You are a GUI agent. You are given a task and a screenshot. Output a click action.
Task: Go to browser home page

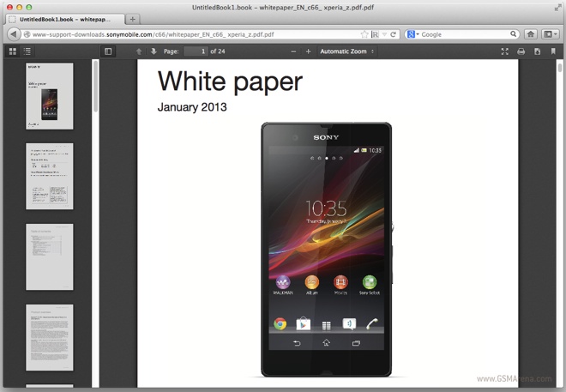[x=531, y=34]
